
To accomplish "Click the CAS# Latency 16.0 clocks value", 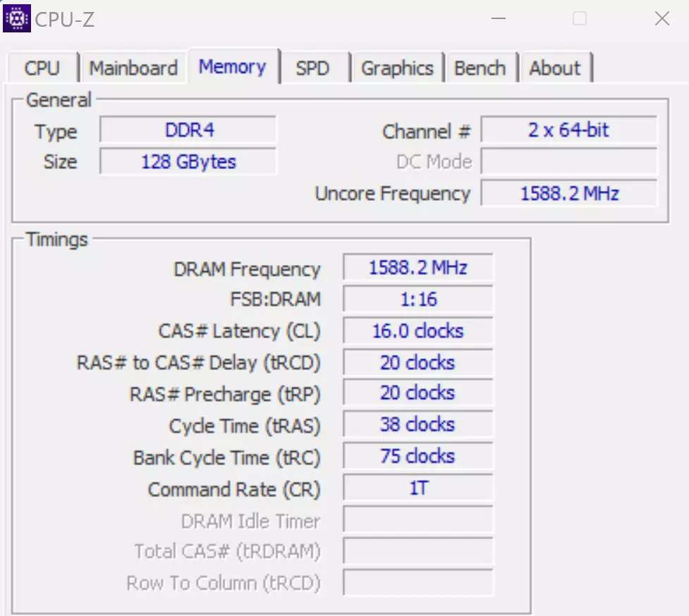I will click(418, 330).
